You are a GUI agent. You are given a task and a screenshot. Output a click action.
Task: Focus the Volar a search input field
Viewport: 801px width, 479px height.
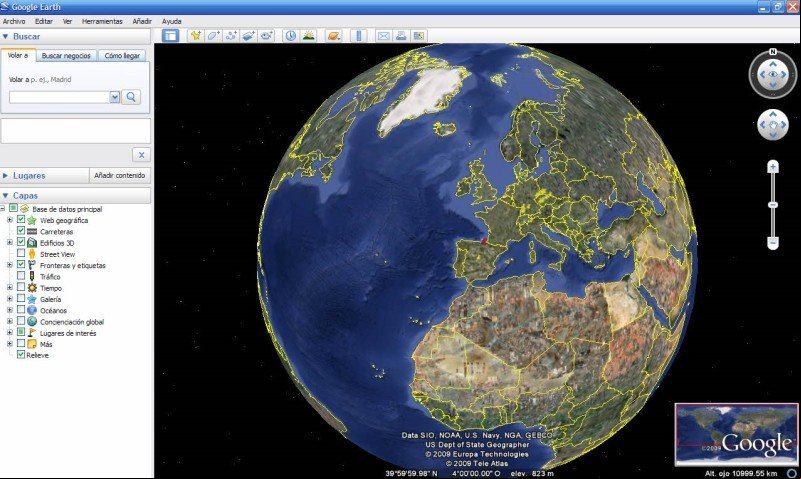click(x=59, y=97)
